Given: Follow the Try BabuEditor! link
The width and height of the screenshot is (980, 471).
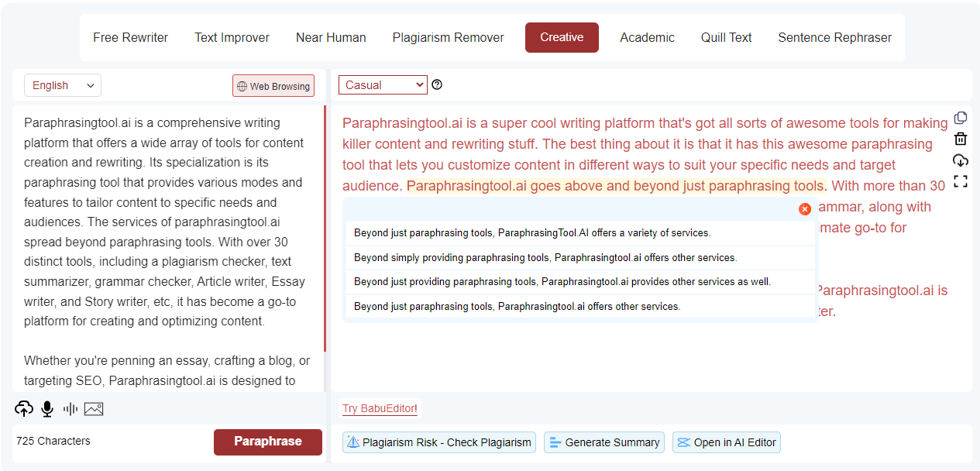Looking at the screenshot, I should (x=380, y=408).
